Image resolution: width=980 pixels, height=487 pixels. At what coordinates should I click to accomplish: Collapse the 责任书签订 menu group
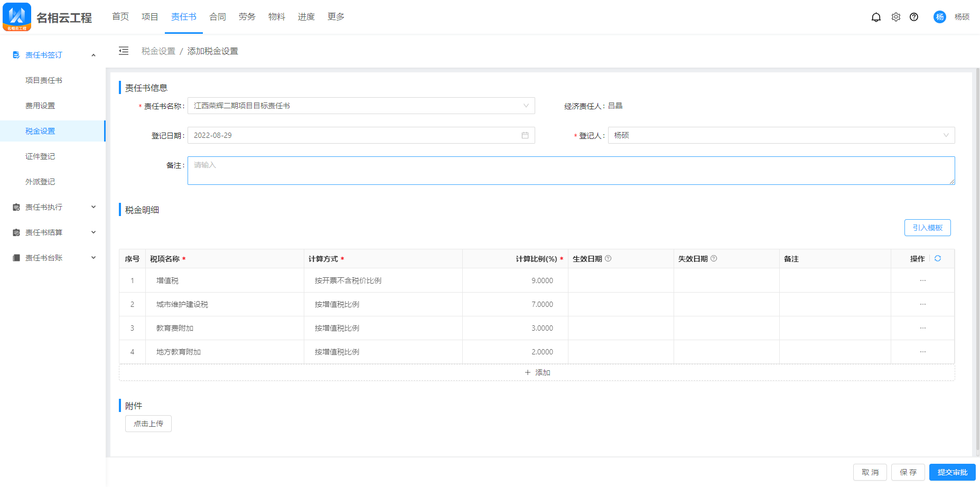pos(94,55)
